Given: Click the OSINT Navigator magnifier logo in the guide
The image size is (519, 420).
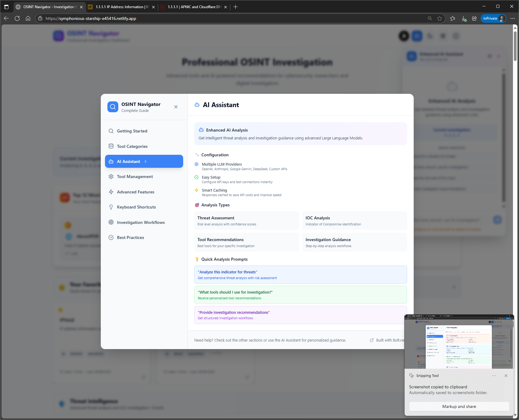Looking at the screenshot, I should [113, 107].
